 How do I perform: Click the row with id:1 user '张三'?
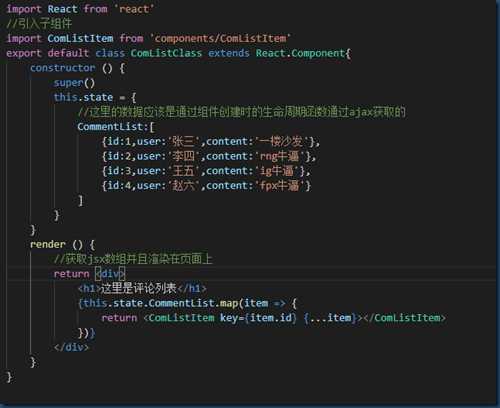pos(211,142)
